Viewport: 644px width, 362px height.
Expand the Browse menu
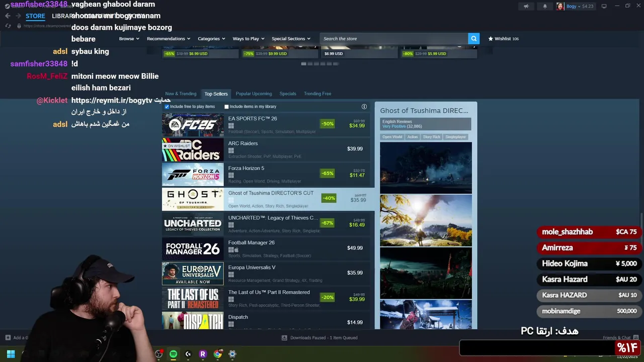click(x=129, y=39)
